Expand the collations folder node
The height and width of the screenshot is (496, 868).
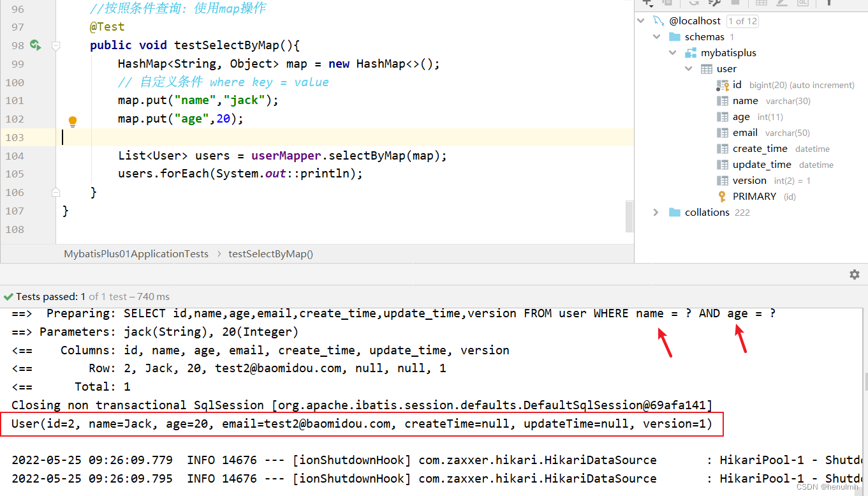(656, 213)
